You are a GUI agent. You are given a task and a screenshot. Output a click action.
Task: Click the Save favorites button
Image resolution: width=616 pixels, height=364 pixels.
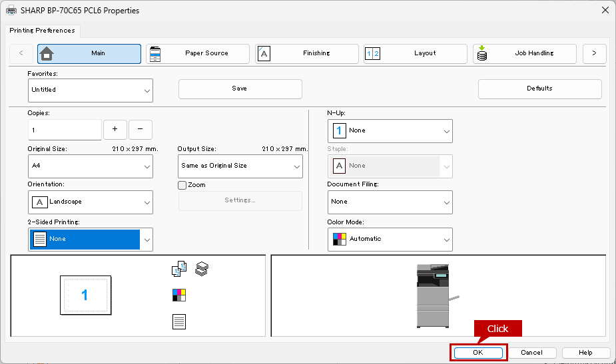(x=240, y=89)
